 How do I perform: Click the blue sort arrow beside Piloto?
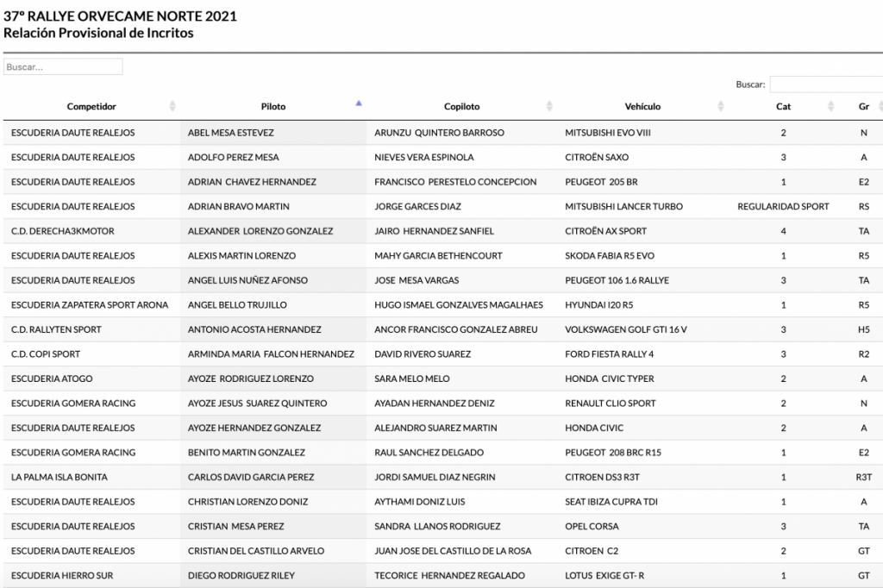(359, 104)
